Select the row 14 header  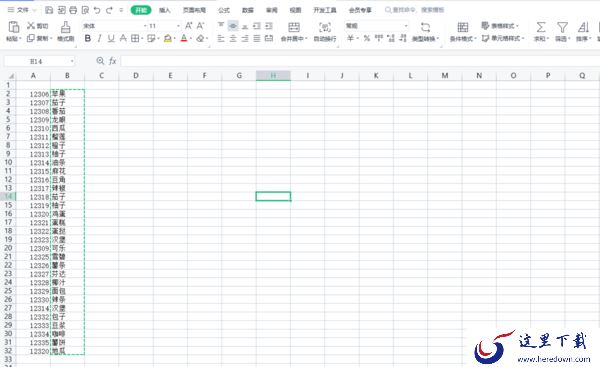(x=8, y=196)
